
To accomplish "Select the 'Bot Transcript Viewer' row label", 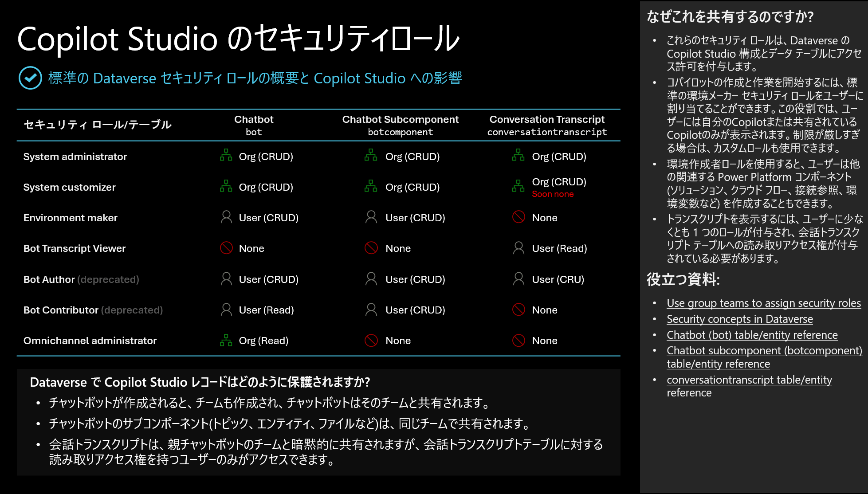I will click(75, 248).
